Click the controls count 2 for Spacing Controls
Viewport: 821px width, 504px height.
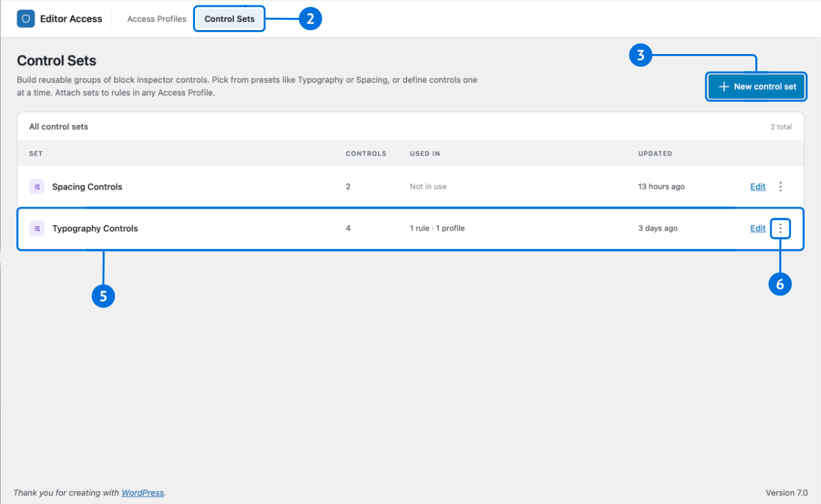tap(348, 187)
